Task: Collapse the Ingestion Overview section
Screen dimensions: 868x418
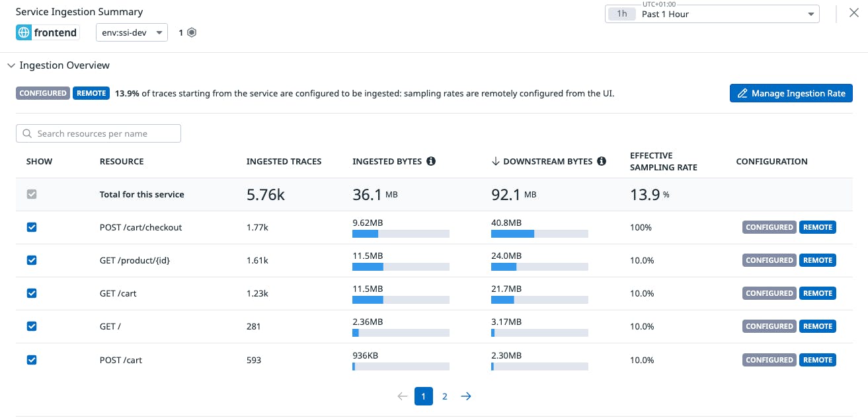Action: click(11, 65)
